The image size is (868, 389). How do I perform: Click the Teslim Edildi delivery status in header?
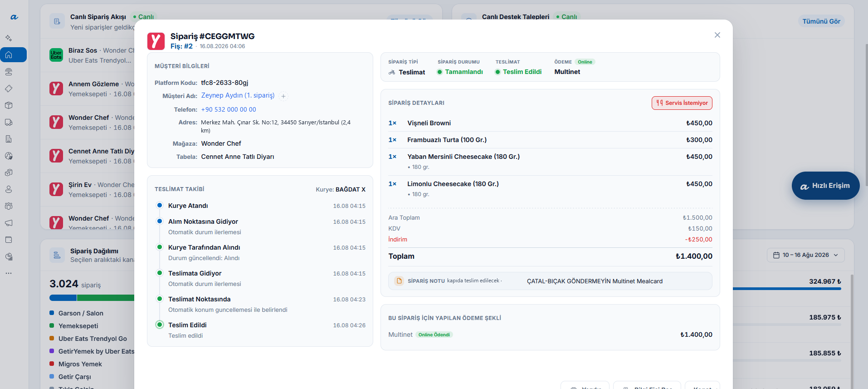point(518,72)
